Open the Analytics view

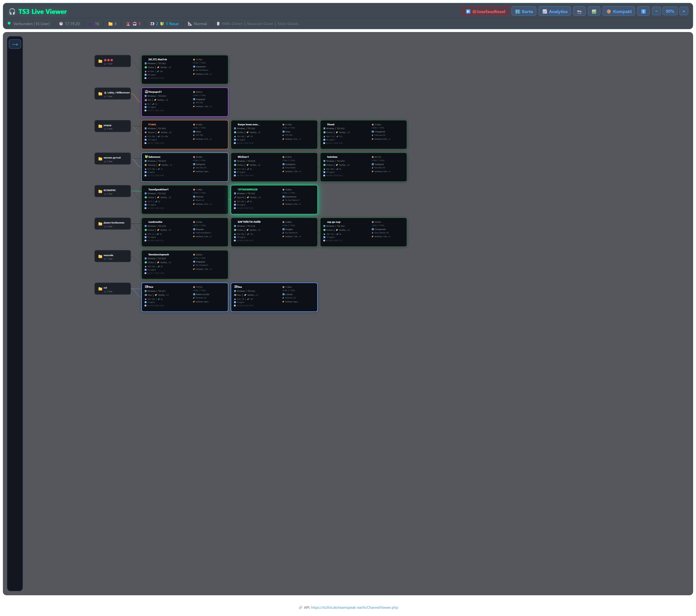[554, 11]
